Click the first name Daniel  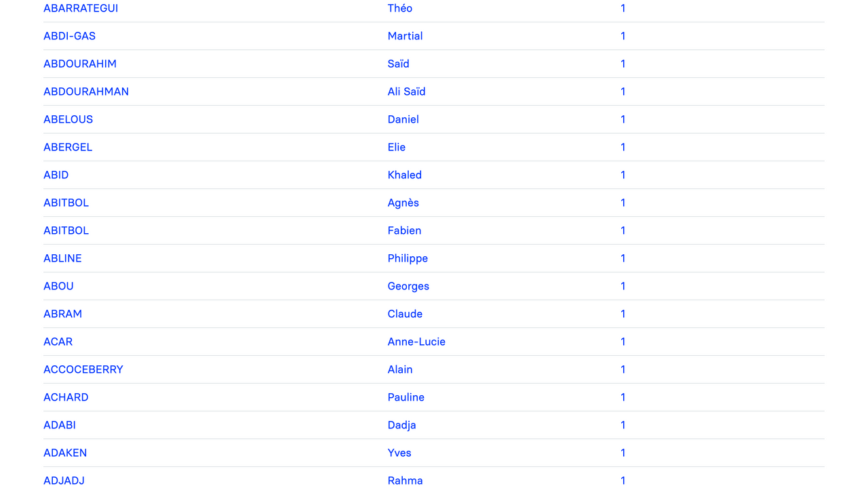pyautogui.click(x=403, y=119)
